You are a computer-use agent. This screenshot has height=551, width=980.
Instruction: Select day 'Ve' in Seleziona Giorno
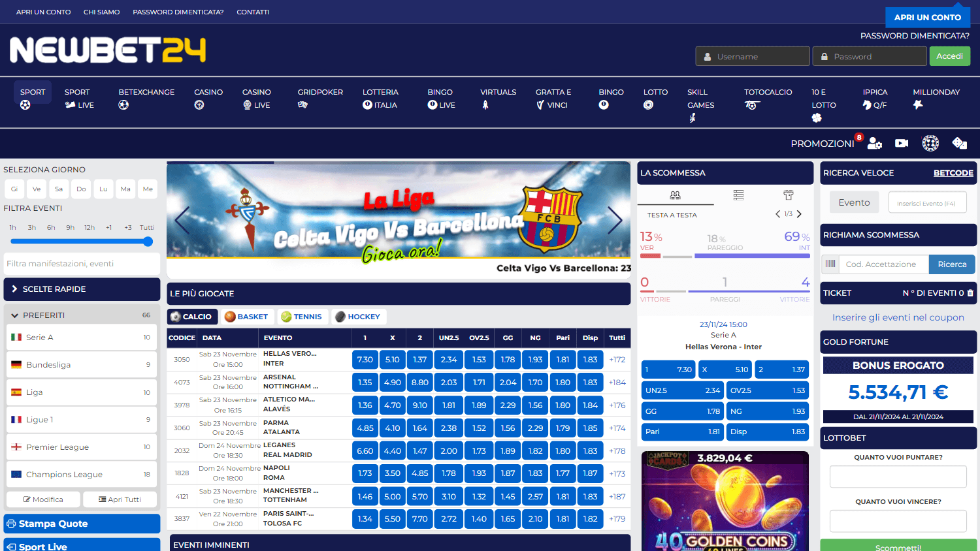pos(37,189)
